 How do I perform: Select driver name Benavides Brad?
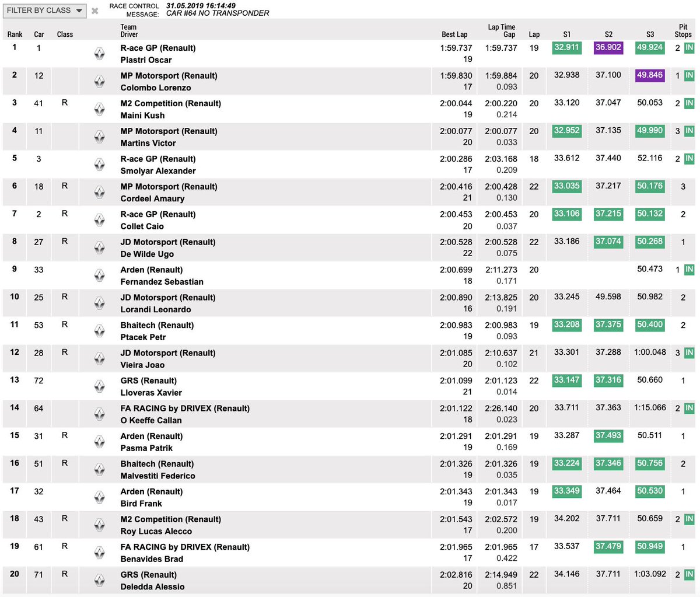pos(152,559)
